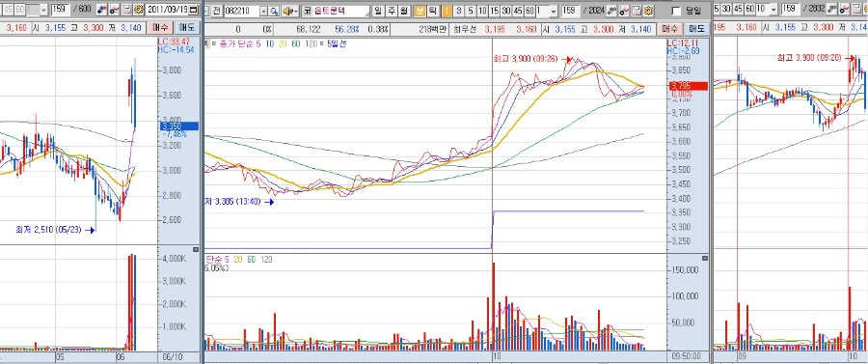Image resolution: width=868 pixels, height=364 pixels.
Task: Click save icon in middle chart toolbar
Action: pos(637,11)
